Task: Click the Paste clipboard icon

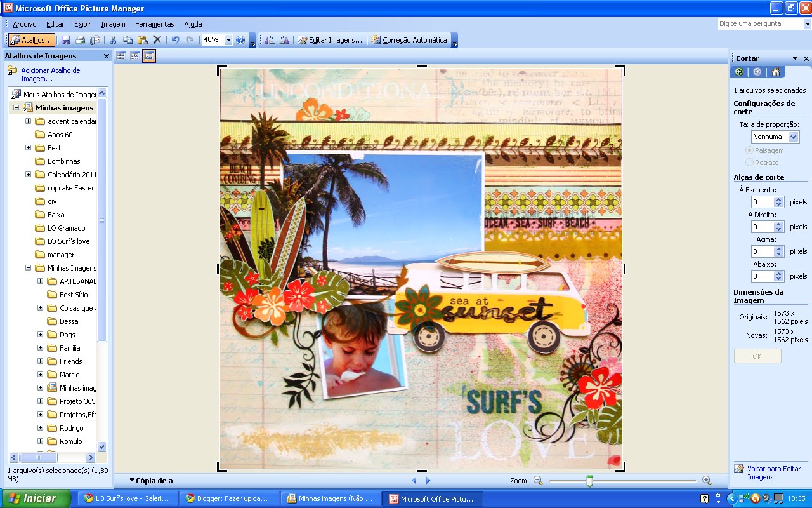Action: point(143,40)
